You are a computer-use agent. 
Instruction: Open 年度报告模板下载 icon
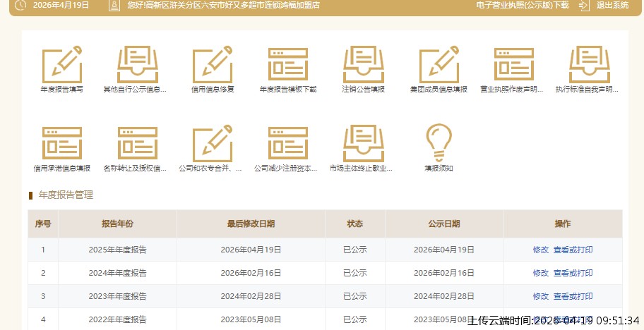[287, 65]
